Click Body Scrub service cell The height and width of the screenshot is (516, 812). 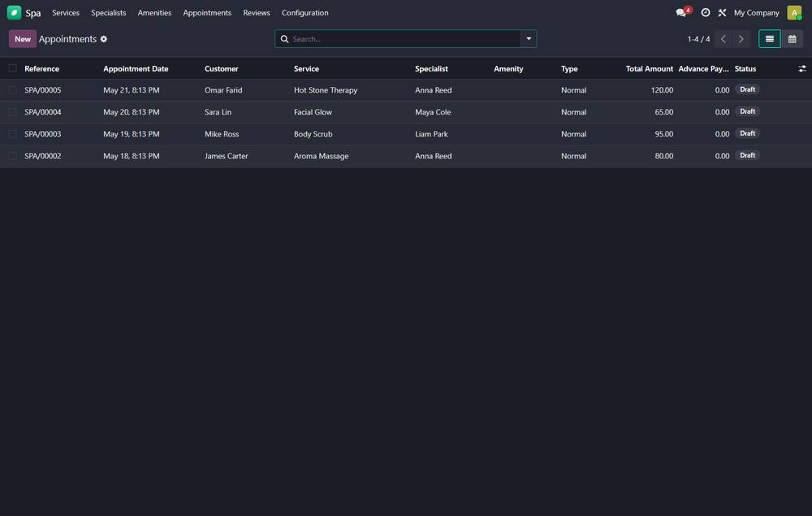coord(313,133)
